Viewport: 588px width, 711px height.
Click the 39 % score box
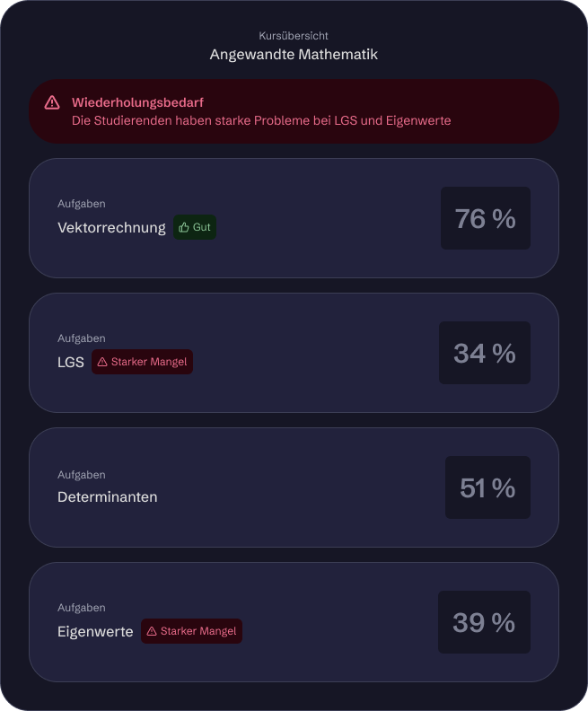click(x=484, y=622)
